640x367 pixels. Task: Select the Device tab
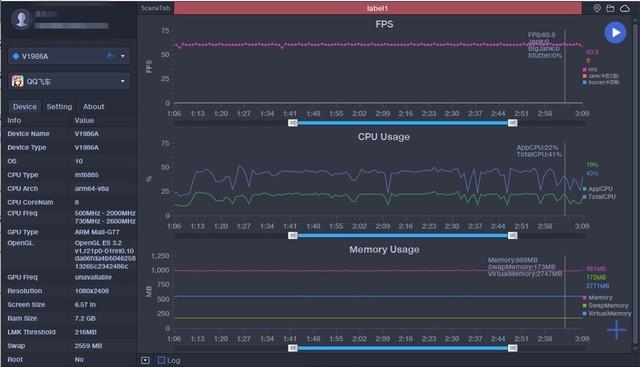[25, 107]
